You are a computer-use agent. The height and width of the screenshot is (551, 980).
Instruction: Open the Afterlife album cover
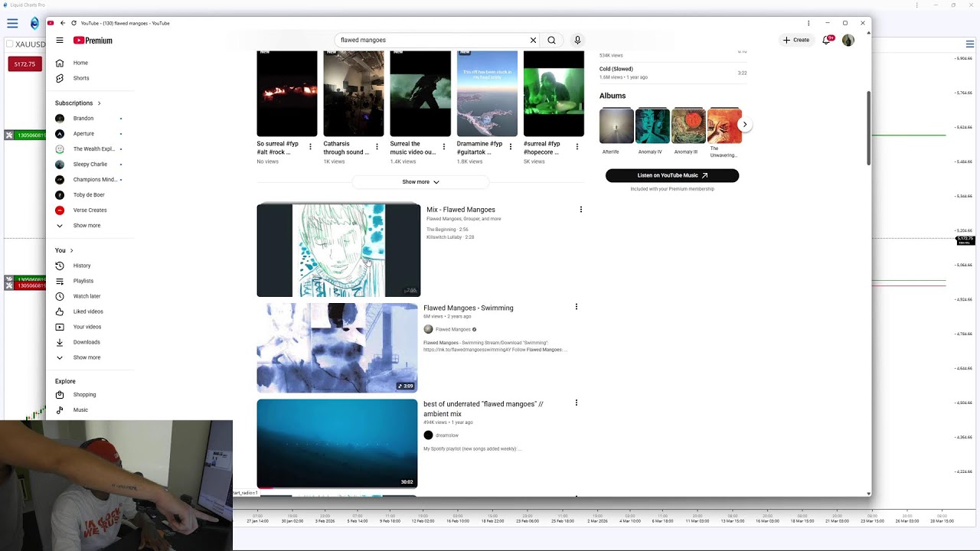coord(616,126)
